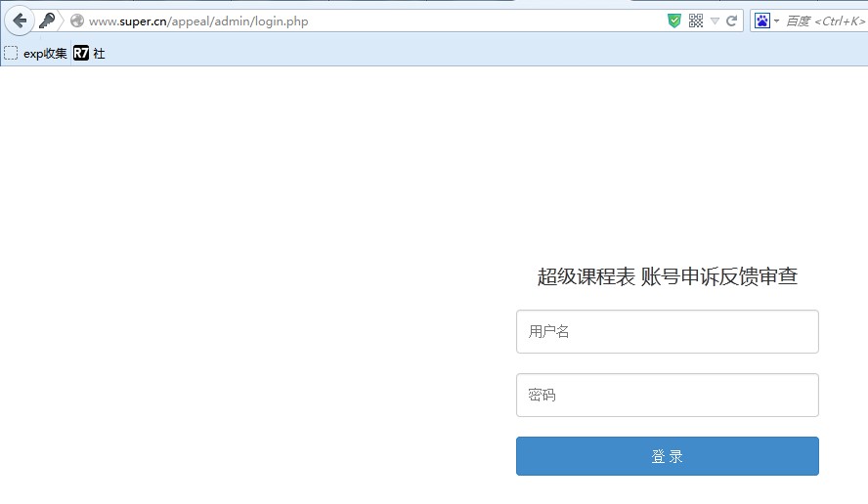Screen dimensions: 868x504
Task: Click the URL www.super.cn/appeal/admin/login.php in address bar
Action: pyautogui.click(x=198, y=21)
